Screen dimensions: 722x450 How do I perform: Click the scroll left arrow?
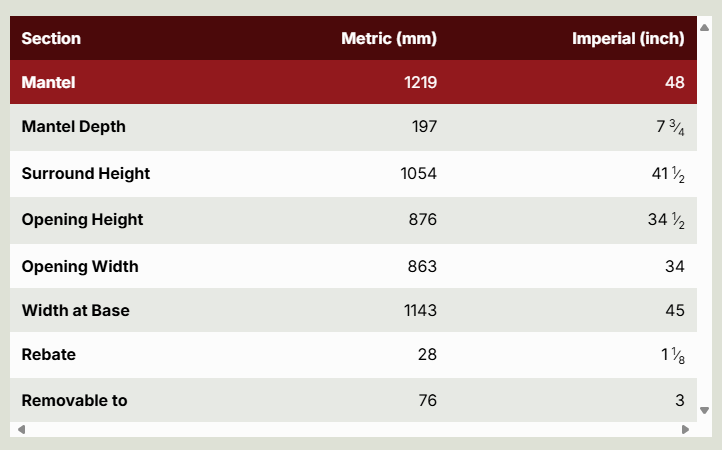(21, 429)
